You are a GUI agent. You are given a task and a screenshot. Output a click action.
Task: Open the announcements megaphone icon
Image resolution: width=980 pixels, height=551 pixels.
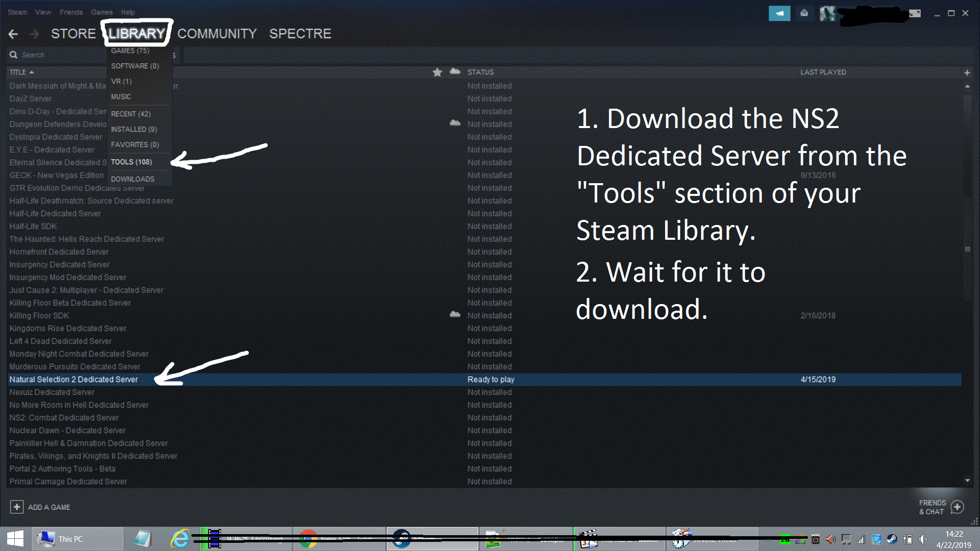[x=779, y=13]
